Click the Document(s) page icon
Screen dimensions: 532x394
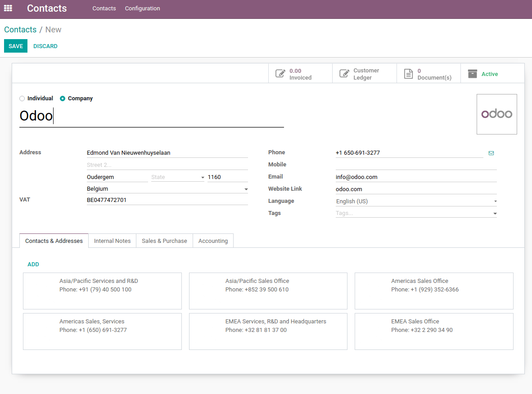409,73
